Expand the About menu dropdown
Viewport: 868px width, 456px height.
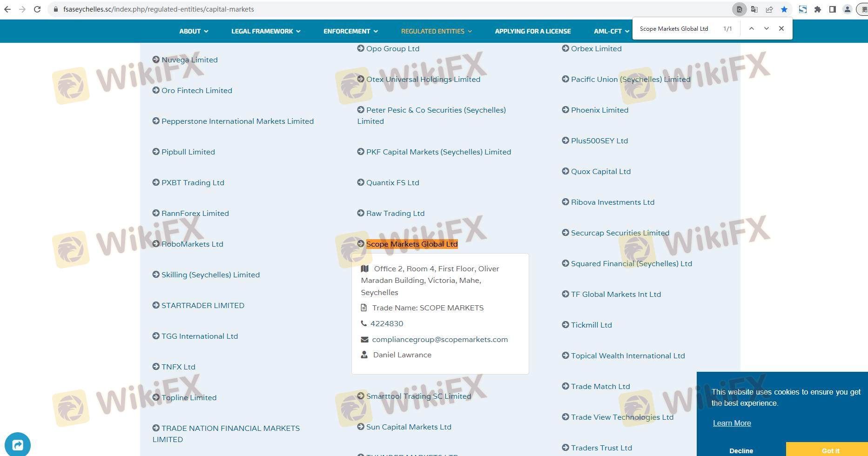point(194,31)
